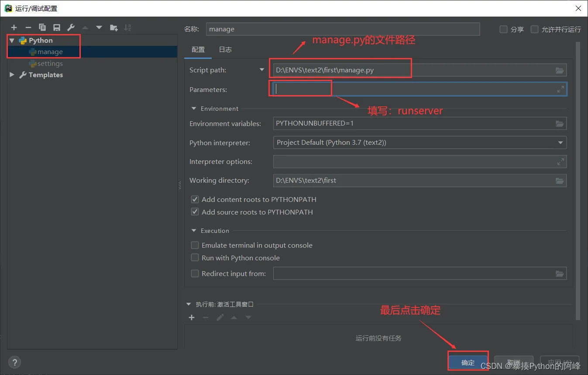Open help with the question mark icon
The width and height of the screenshot is (588, 375).
click(x=14, y=362)
